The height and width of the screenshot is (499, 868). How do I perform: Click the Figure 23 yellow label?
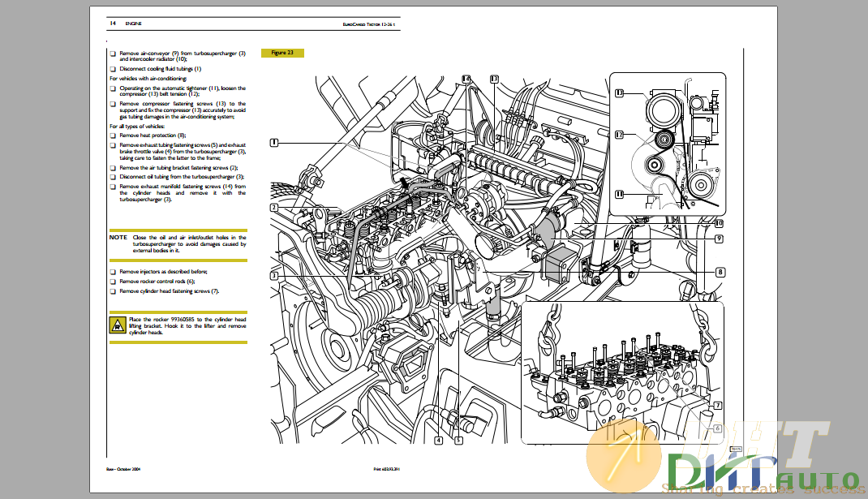pyautogui.click(x=282, y=53)
